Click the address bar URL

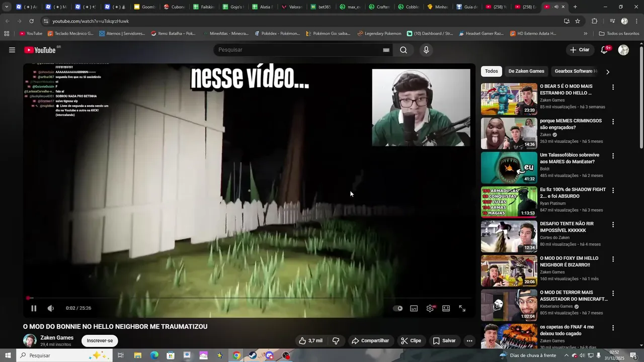click(x=91, y=21)
